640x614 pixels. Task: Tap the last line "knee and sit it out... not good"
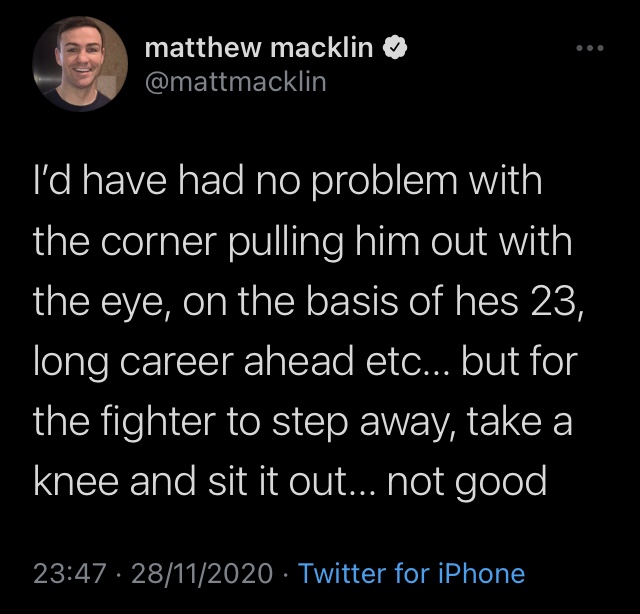tap(290, 483)
